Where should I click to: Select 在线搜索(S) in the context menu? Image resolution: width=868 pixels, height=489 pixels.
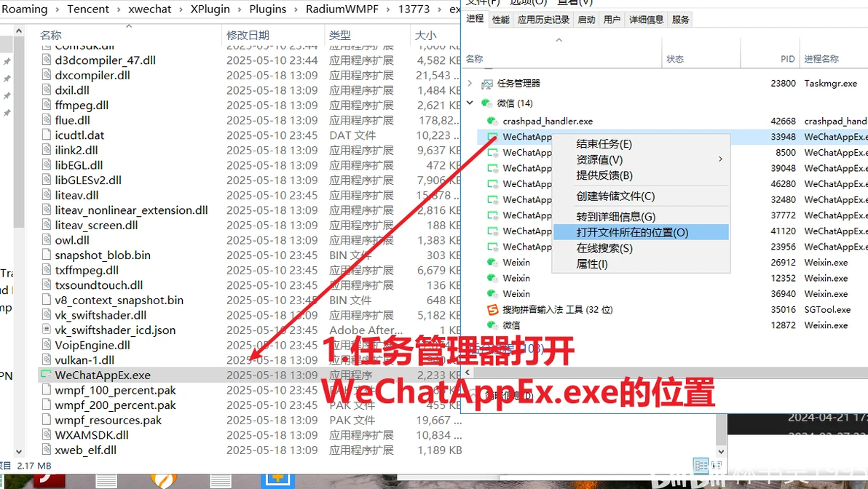pos(641,248)
